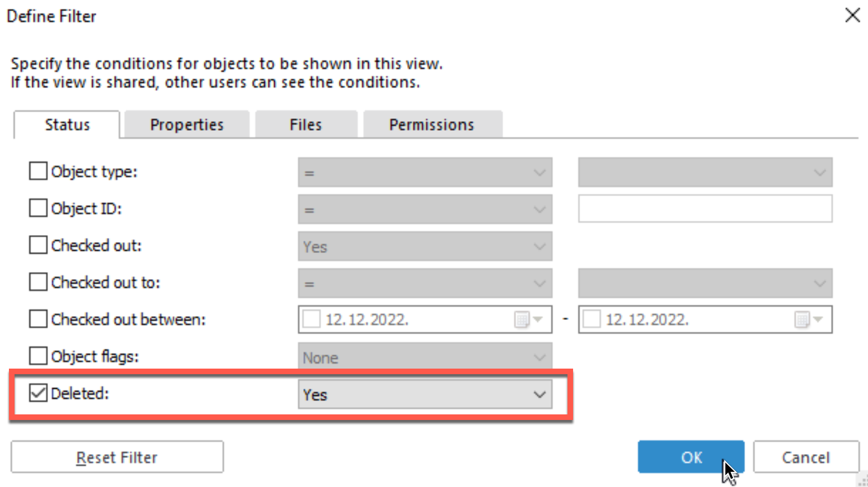Viewport: 868px width, 487px height.
Task: Open the Object type operator dropdown
Action: tap(425, 173)
